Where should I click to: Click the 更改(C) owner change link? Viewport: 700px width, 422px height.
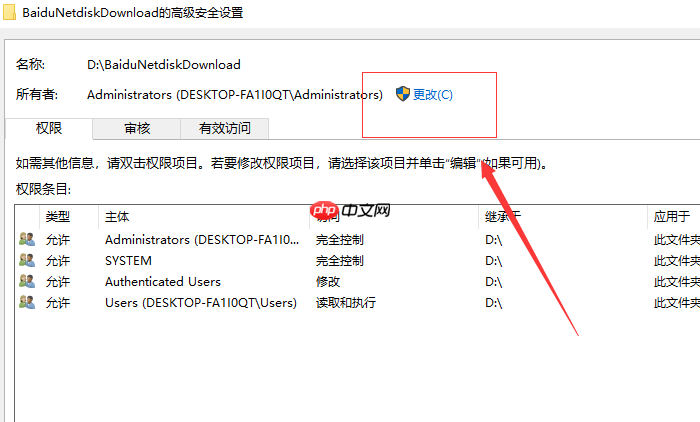[433, 95]
